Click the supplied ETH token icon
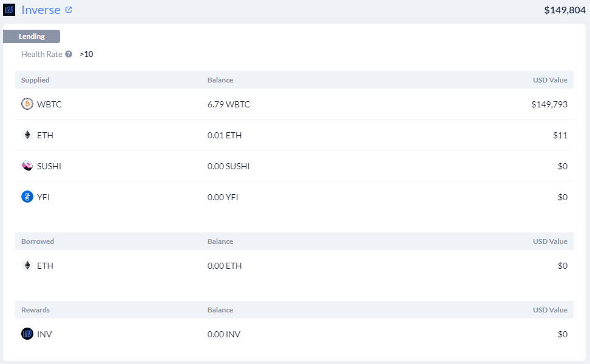This screenshot has height=364, width=590. coord(27,135)
